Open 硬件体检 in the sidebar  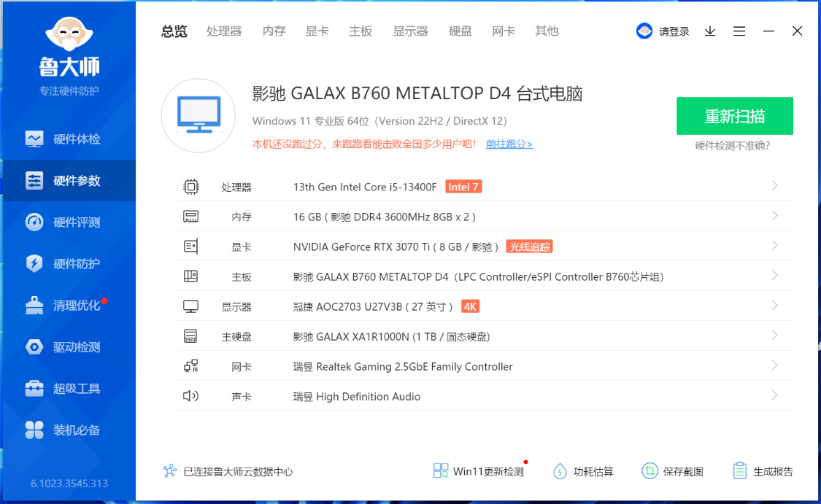tap(69, 139)
